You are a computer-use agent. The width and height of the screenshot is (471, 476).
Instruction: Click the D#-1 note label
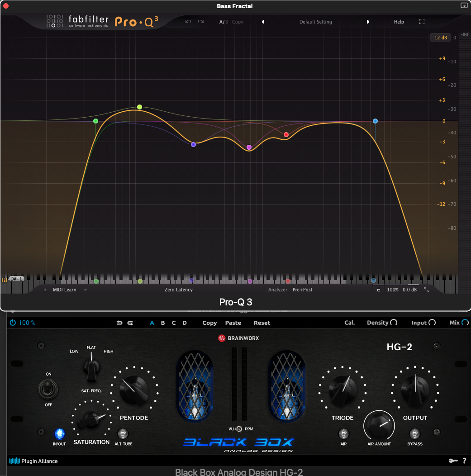tap(16, 279)
